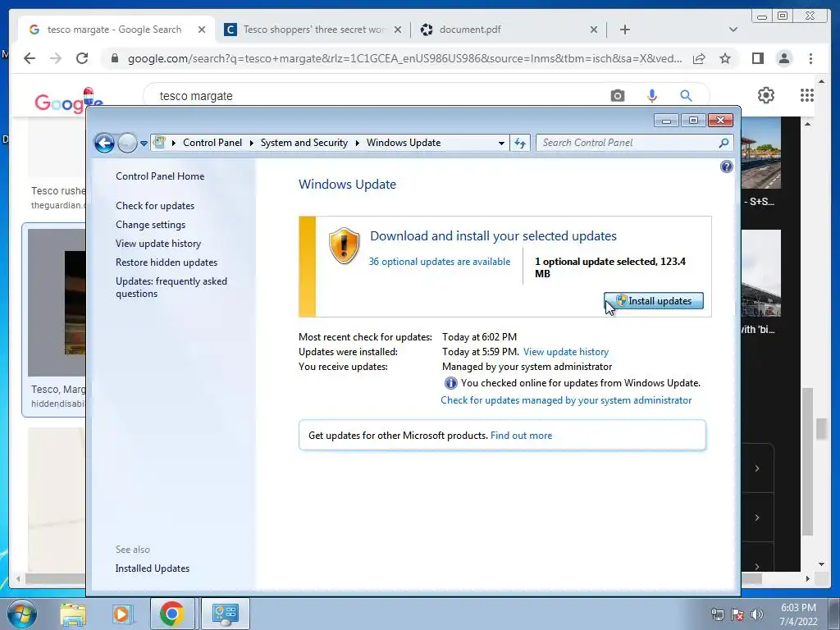Click the Google logo

pyautogui.click(x=68, y=100)
